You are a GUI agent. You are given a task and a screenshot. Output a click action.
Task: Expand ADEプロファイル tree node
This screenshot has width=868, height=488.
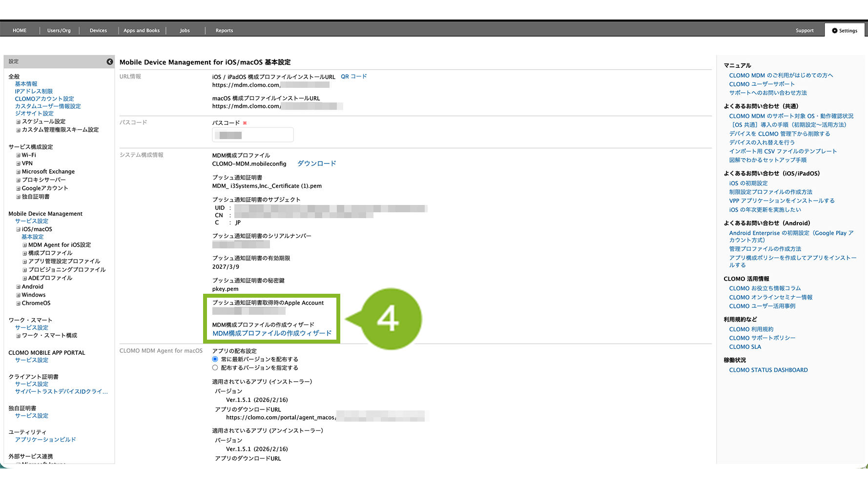tap(24, 278)
